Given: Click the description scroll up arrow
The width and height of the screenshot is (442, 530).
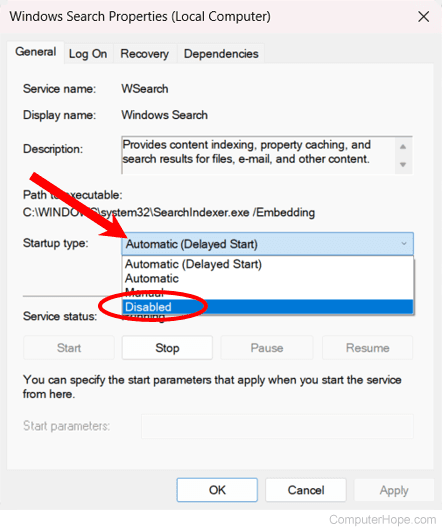Looking at the screenshot, I should click(403, 147).
